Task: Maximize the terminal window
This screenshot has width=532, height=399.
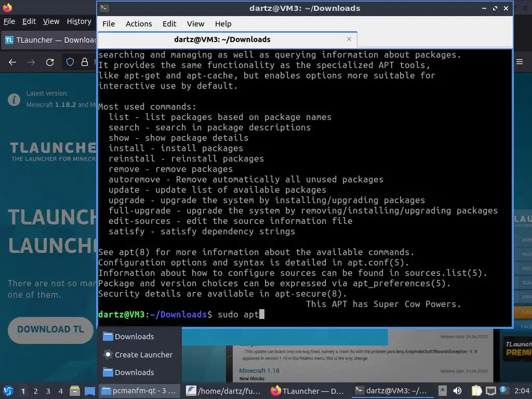Action: (x=495, y=8)
